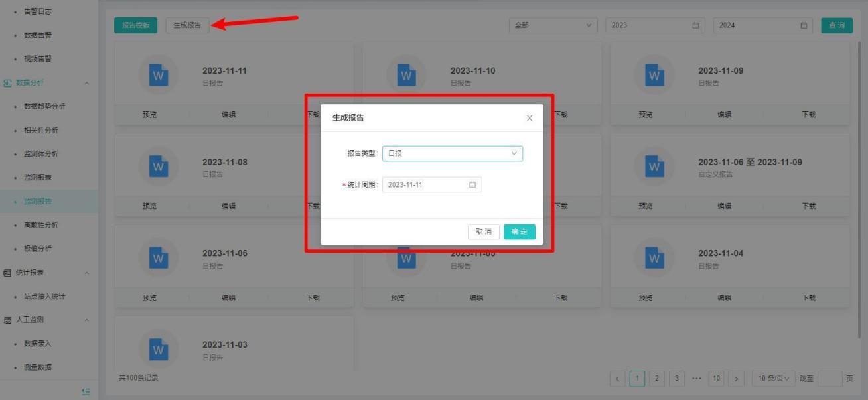Close the 生成报告 dialog with X
The image size is (868, 400).
coord(529,118)
